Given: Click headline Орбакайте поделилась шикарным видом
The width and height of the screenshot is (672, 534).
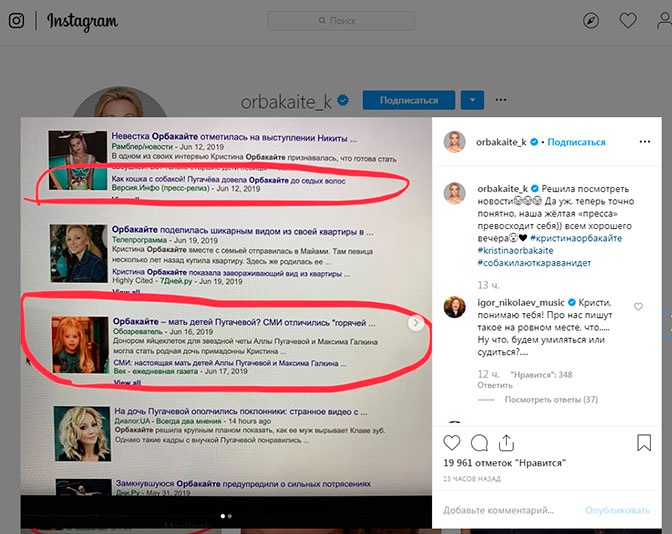Looking at the screenshot, I should tap(242, 231).
